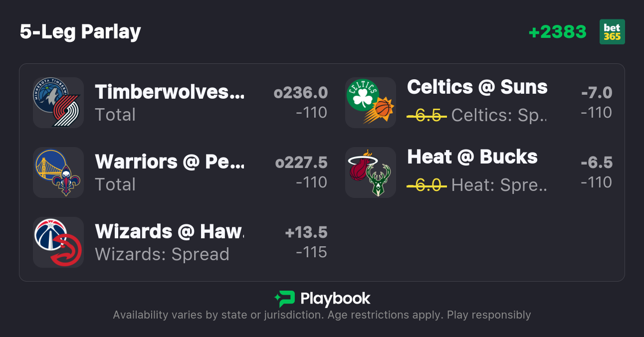Viewport: 644px width, 337px height.
Task: Select the Wizards +13.5 spread
Action: point(306,232)
